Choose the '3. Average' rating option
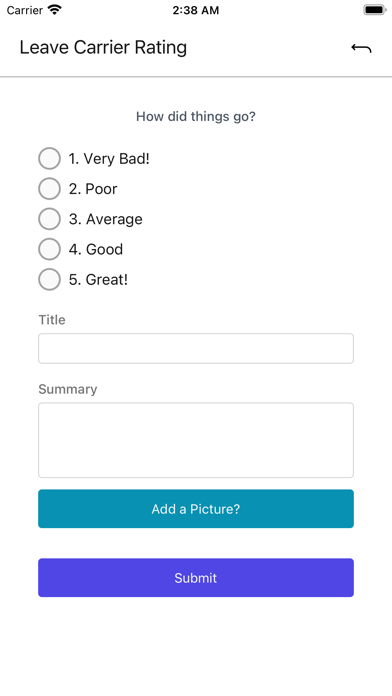Viewport: 392px width, 696px height. point(49,219)
